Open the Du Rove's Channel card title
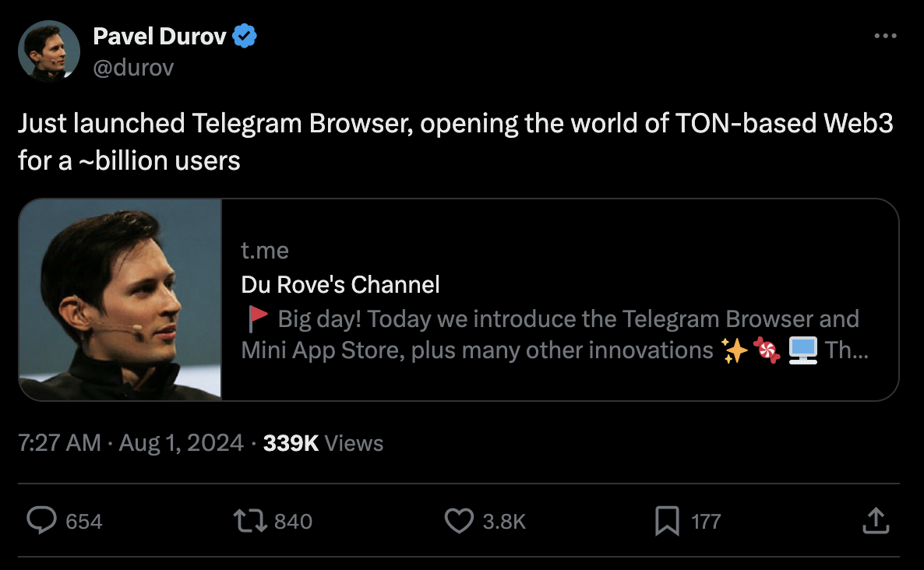The height and width of the screenshot is (570, 924). [x=340, y=284]
